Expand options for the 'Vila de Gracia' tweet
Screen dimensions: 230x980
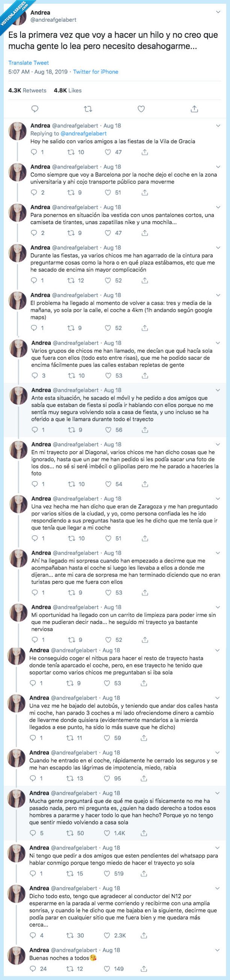tap(218, 126)
